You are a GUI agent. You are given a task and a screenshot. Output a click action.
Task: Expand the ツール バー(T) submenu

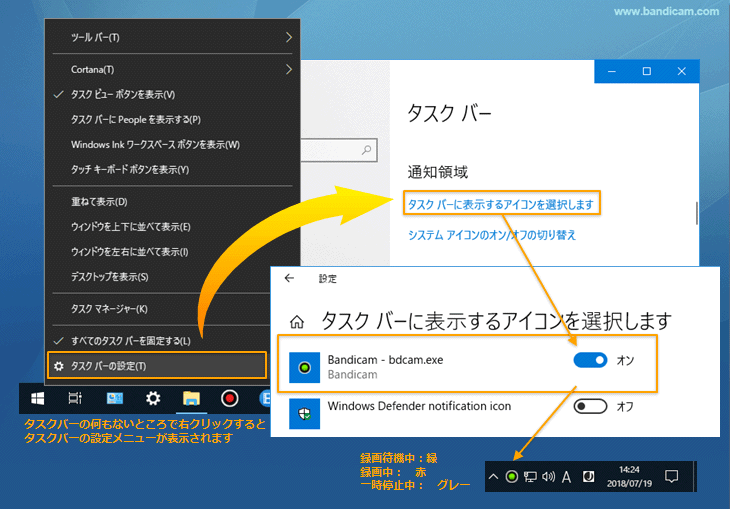172,37
